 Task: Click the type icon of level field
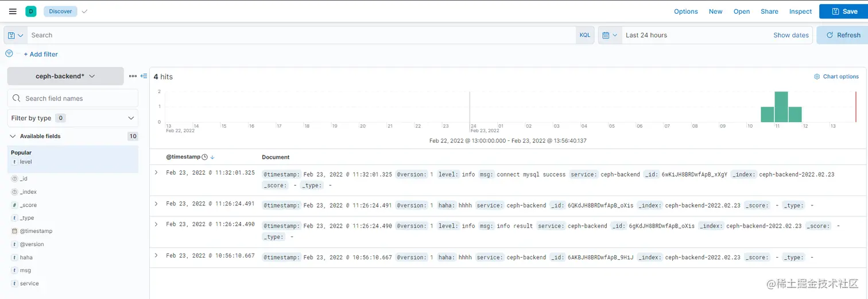click(14, 162)
